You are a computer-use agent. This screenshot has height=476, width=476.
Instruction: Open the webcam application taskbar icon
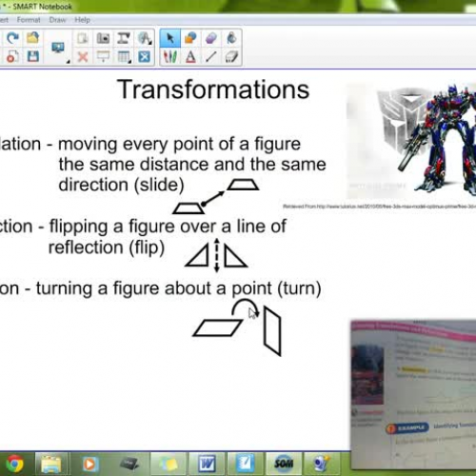(x=322, y=464)
